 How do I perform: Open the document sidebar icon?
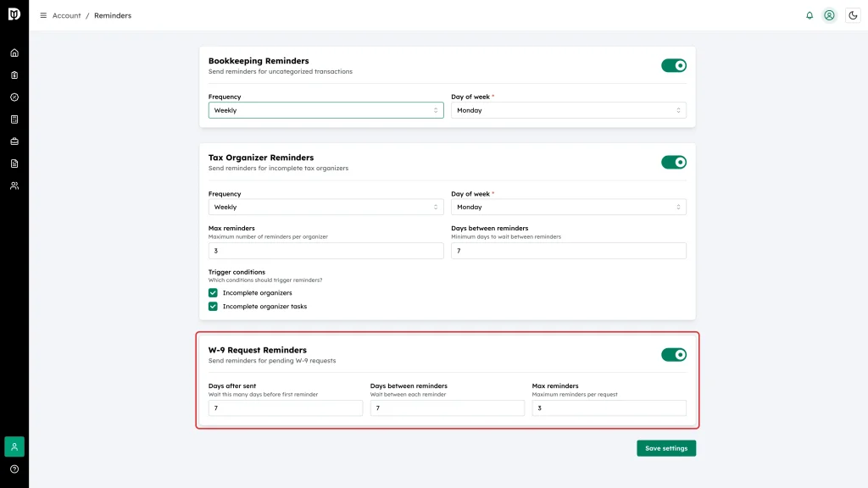14,164
